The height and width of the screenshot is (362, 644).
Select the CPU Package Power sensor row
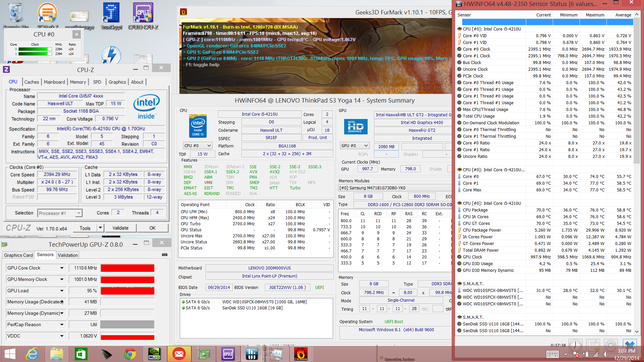tap(545, 230)
